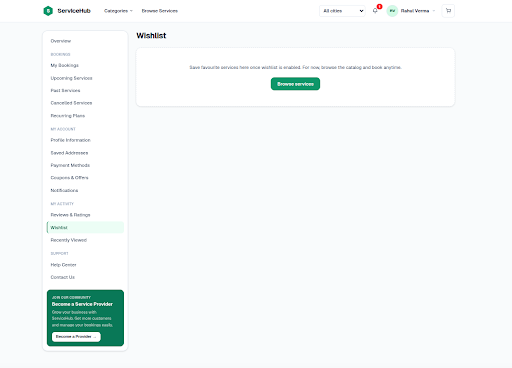Expand the Categories dropdown menu
512x368 pixels.
point(118,11)
